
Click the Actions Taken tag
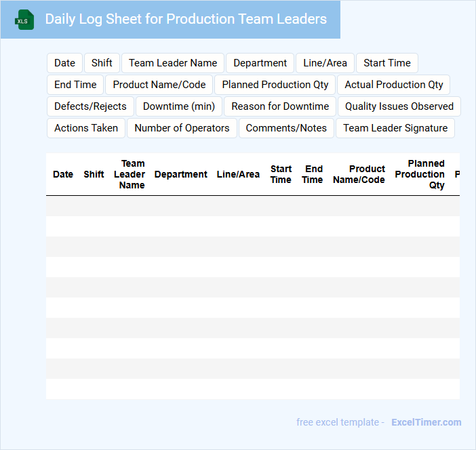coord(86,128)
